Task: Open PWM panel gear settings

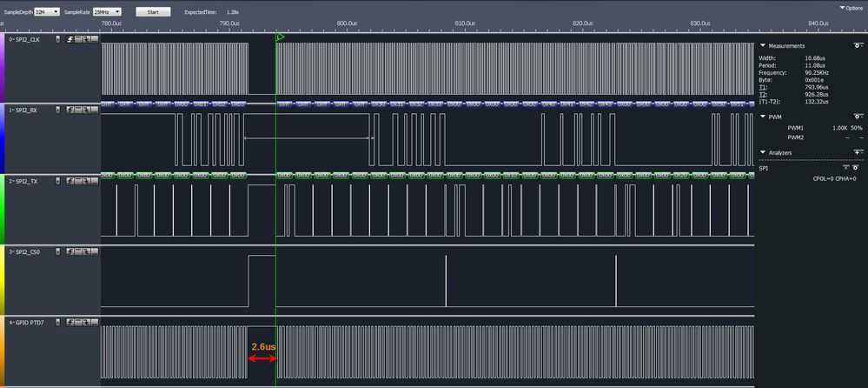Action: [858, 117]
